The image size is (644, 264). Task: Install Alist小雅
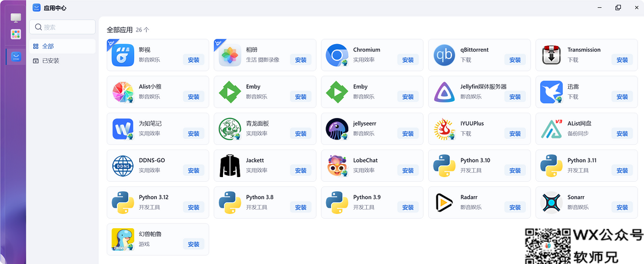(x=193, y=97)
